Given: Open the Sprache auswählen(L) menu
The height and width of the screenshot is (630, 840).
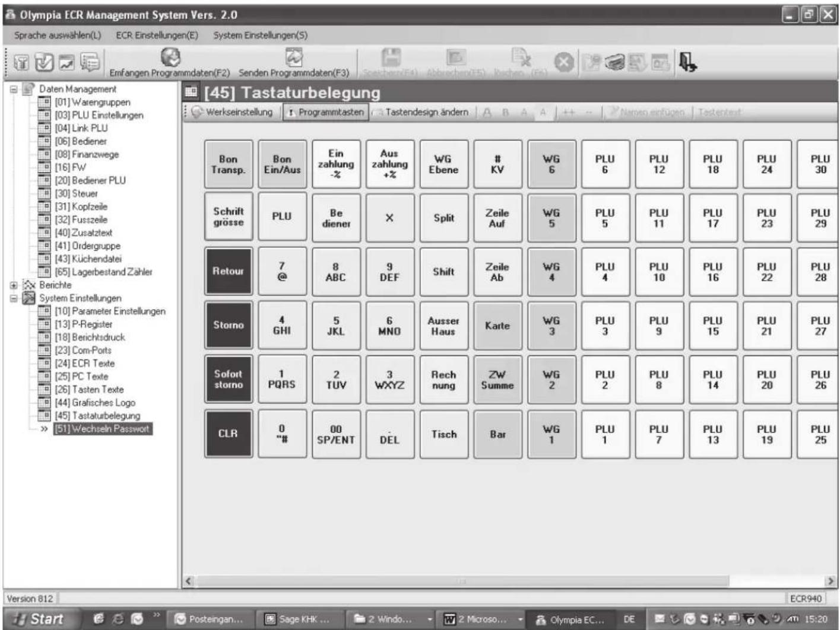Looking at the screenshot, I should (58, 35).
